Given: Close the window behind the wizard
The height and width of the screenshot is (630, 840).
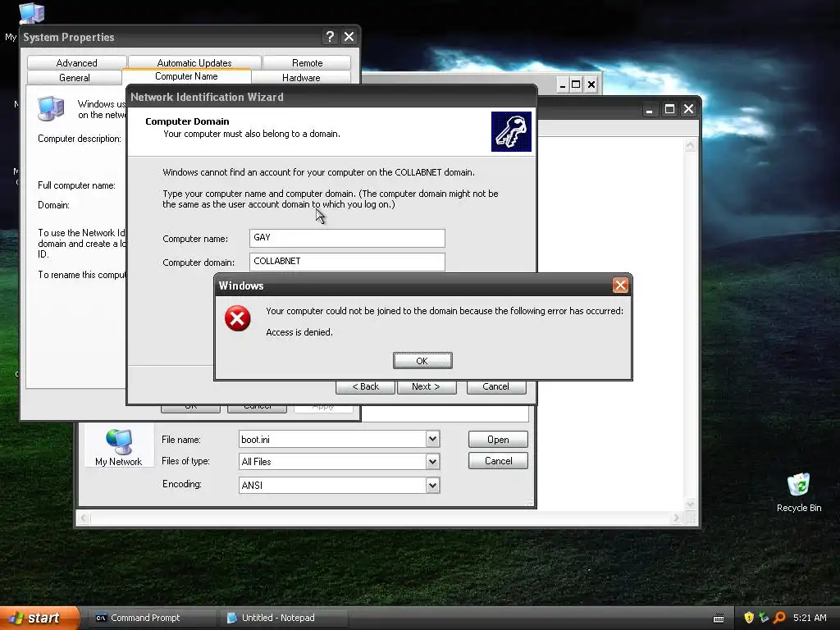Looking at the screenshot, I should (x=591, y=84).
